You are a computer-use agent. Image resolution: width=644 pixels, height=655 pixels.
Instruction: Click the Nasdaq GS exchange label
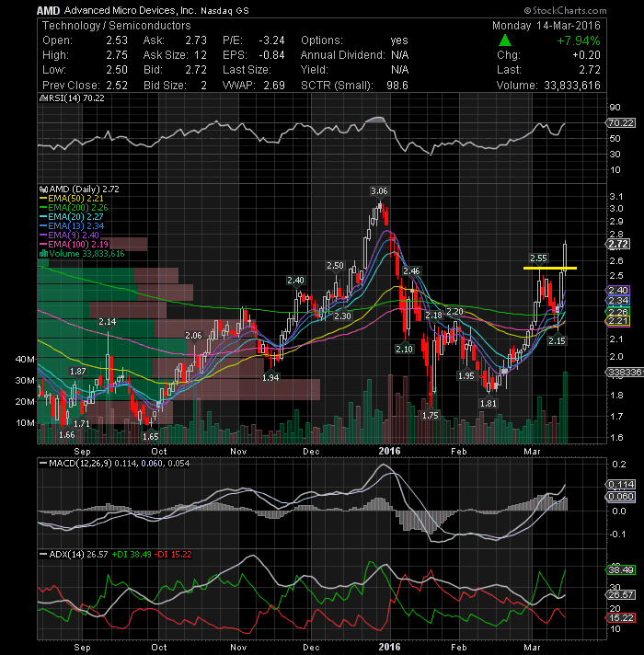pyautogui.click(x=224, y=11)
